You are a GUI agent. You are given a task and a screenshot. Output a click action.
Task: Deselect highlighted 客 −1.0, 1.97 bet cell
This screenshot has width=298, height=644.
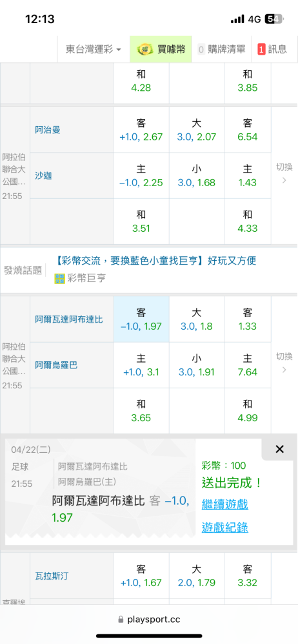click(141, 319)
